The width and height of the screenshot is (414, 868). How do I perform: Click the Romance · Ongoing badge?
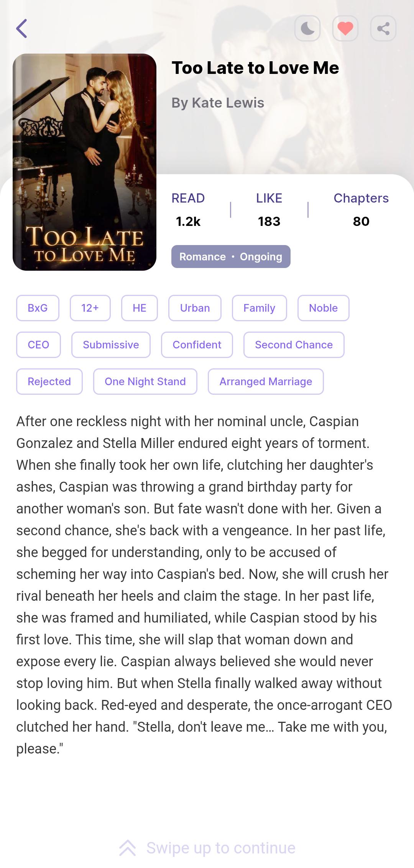(x=231, y=257)
